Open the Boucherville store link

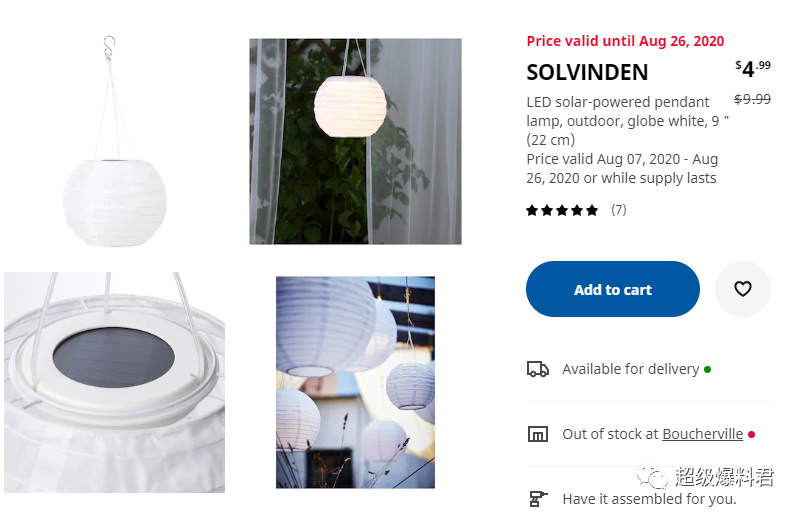coord(702,434)
